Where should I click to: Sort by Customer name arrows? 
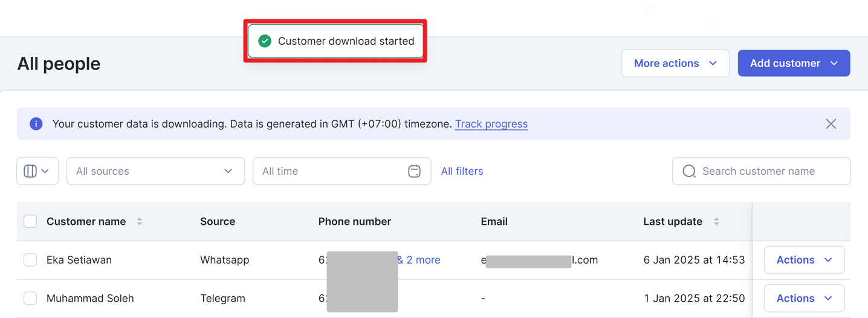(x=140, y=222)
